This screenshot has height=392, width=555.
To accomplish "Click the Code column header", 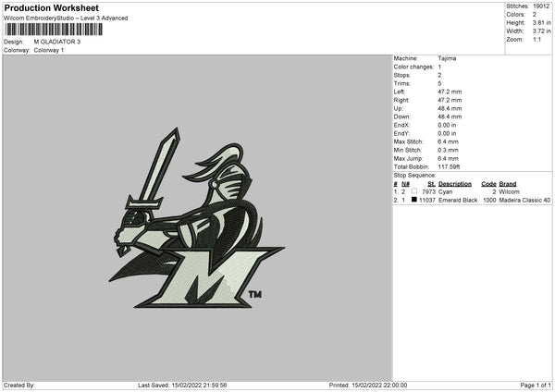I will tap(488, 184).
